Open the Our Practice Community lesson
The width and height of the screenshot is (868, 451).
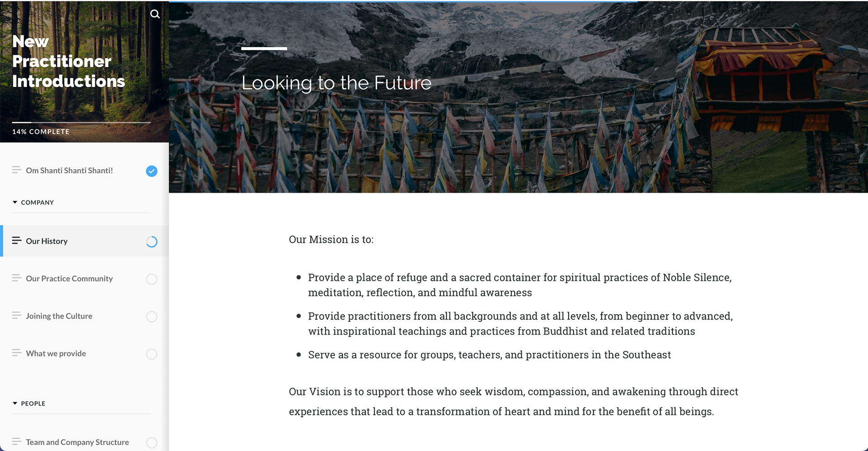pos(69,279)
